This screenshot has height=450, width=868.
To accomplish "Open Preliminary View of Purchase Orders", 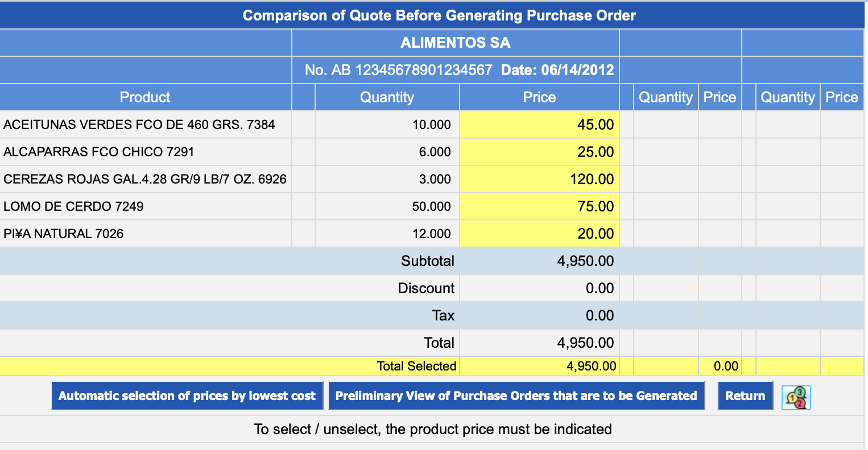I will pyautogui.click(x=516, y=396).
